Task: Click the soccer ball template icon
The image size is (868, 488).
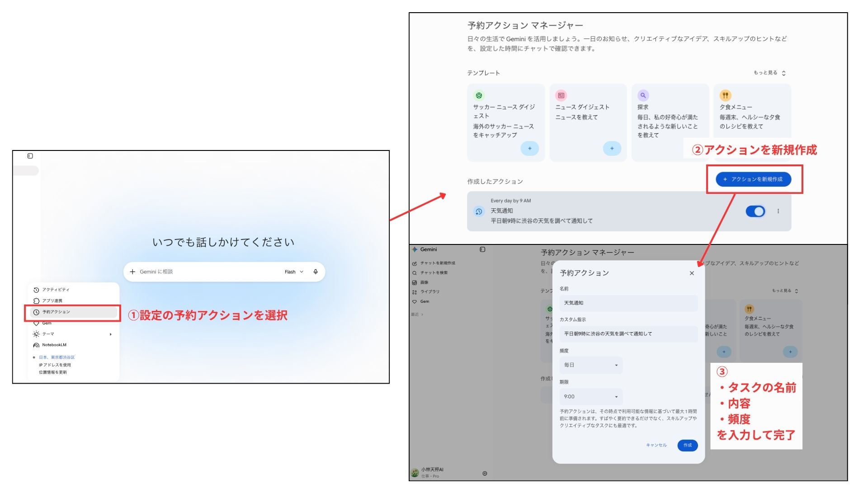Action: [x=479, y=95]
